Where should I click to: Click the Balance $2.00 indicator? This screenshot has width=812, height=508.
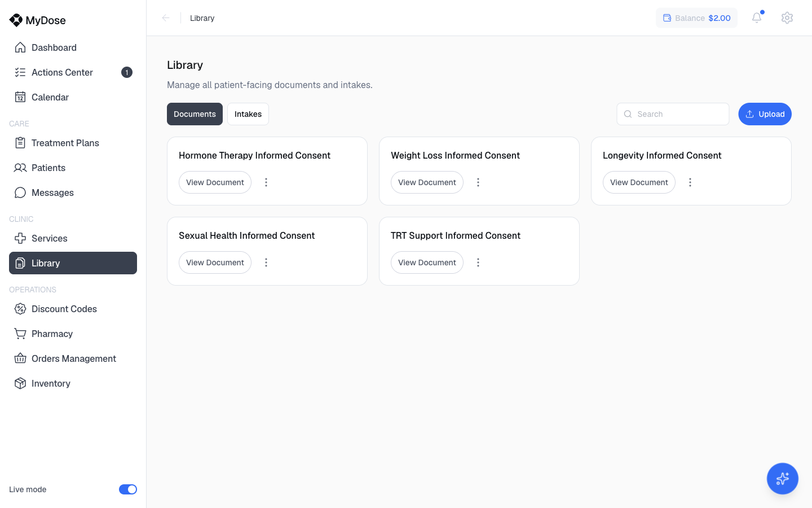696,18
